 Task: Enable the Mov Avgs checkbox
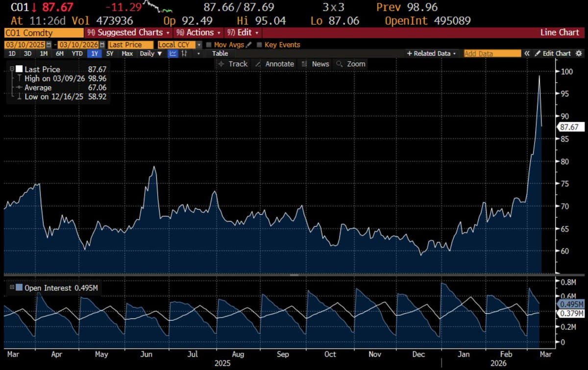click(209, 45)
